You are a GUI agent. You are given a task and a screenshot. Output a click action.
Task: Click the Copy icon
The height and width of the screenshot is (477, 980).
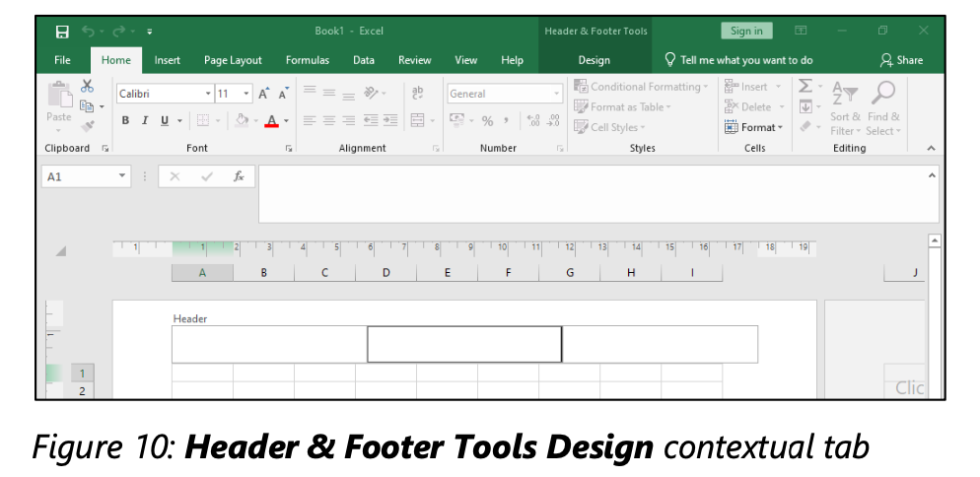pyautogui.click(x=88, y=106)
